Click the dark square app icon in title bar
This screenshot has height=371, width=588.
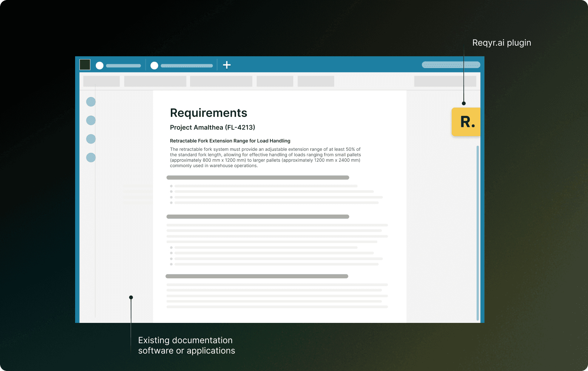[x=85, y=65]
